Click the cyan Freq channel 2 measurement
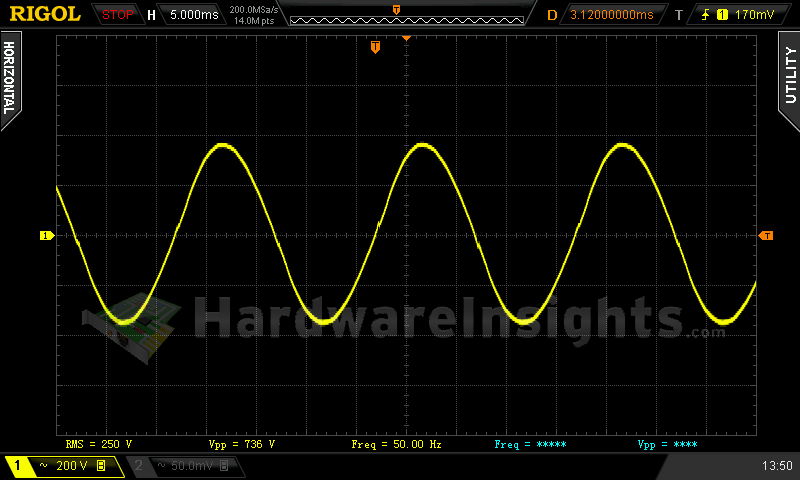 531,443
